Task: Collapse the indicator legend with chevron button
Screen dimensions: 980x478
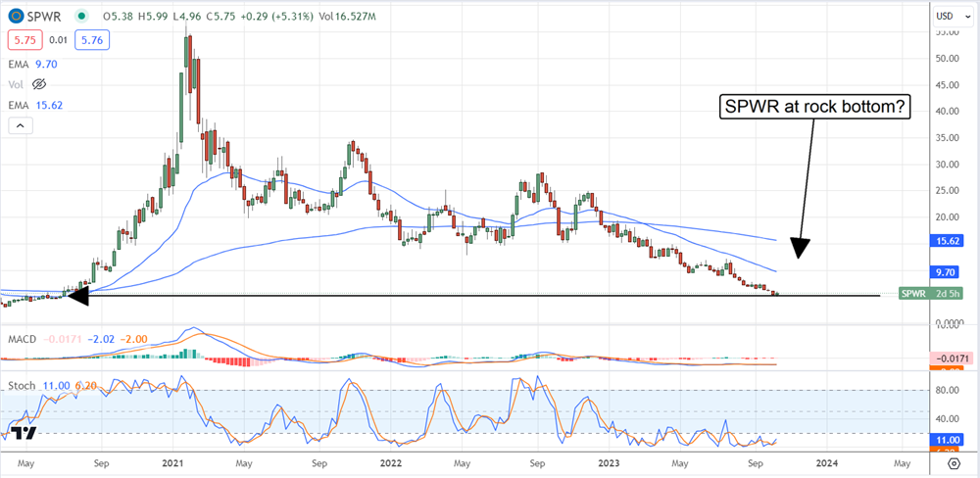Action: click(20, 125)
